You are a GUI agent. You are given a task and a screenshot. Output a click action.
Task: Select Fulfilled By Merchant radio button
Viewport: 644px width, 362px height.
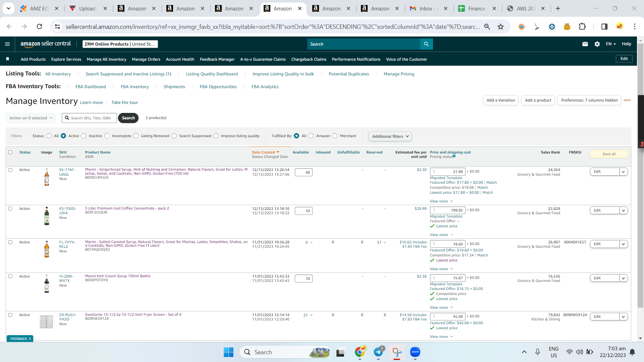click(x=335, y=136)
